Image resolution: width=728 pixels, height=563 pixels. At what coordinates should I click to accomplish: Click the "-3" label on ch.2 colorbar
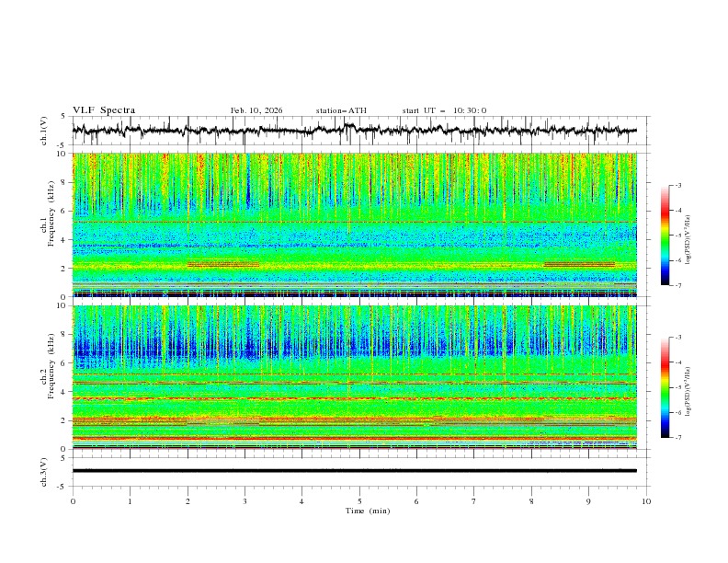click(677, 338)
